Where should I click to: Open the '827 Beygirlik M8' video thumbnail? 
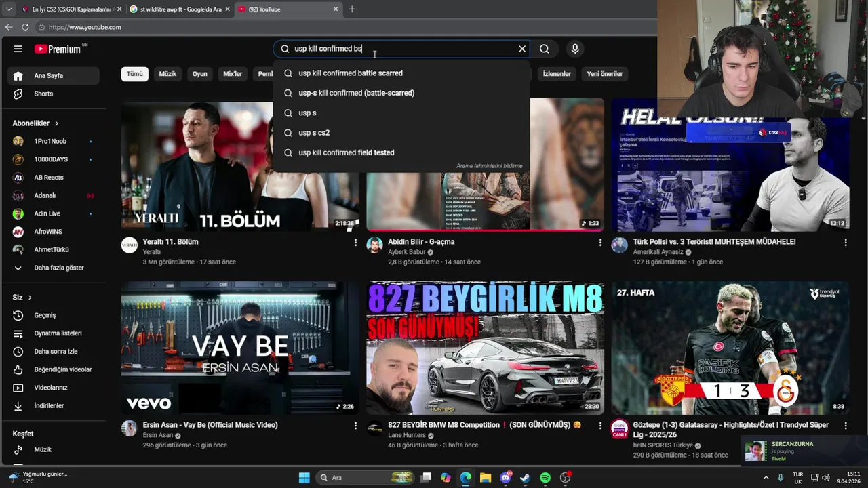[485, 348]
